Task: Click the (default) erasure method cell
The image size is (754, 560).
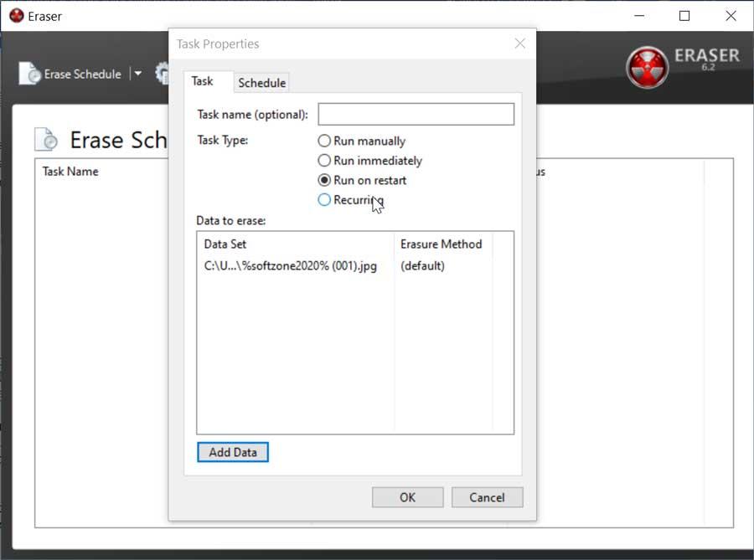Action: (x=422, y=266)
